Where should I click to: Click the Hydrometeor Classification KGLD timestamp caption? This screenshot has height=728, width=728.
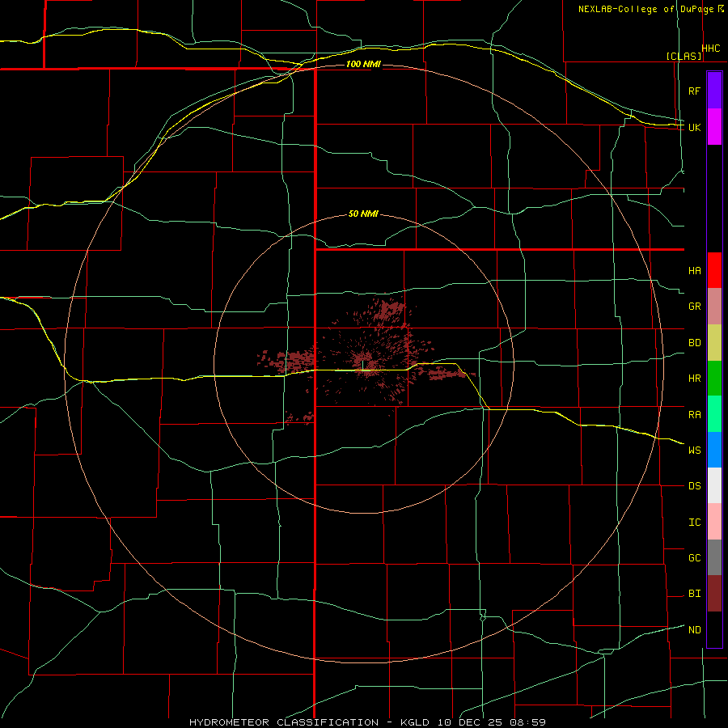pos(367,722)
